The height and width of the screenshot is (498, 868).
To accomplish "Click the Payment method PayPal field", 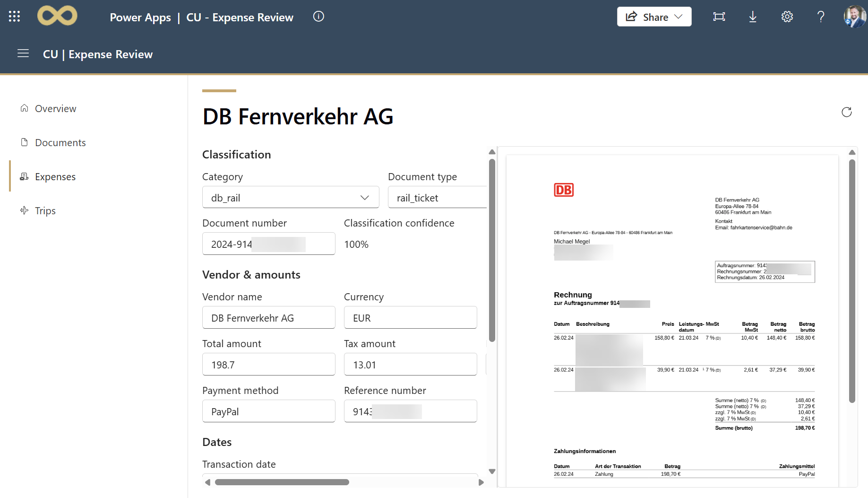I will point(269,411).
